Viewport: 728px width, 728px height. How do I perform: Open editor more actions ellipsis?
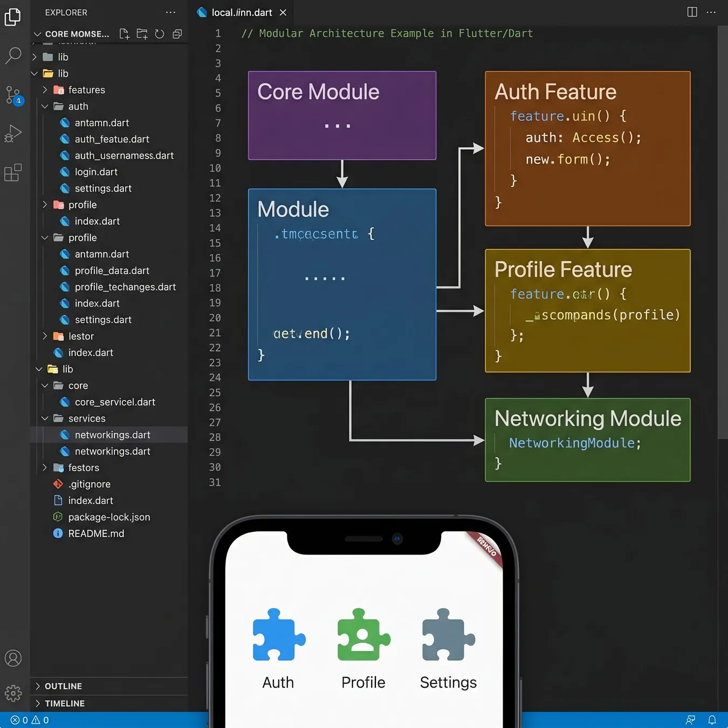[711, 12]
